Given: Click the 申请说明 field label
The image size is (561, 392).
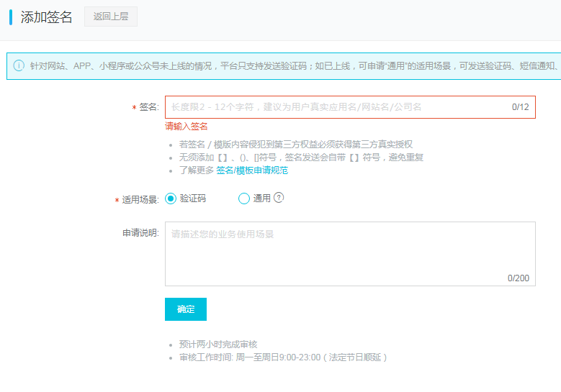Looking at the screenshot, I should [140, 234].
